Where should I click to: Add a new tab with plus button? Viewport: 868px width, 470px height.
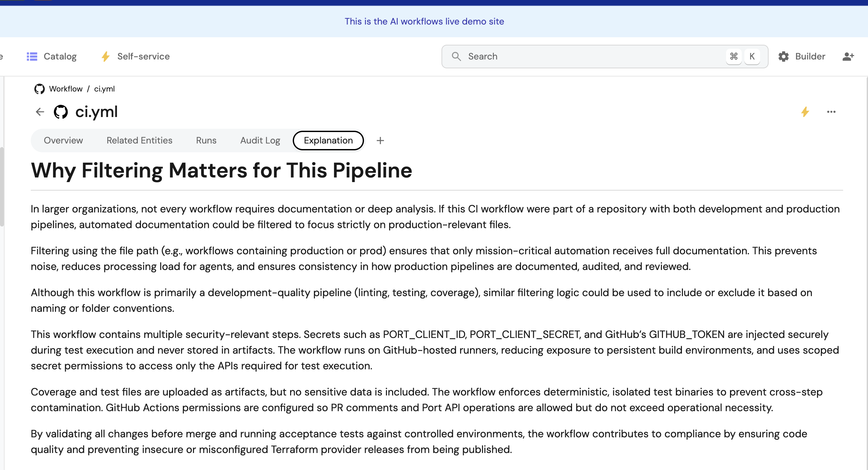click(380, 141)
